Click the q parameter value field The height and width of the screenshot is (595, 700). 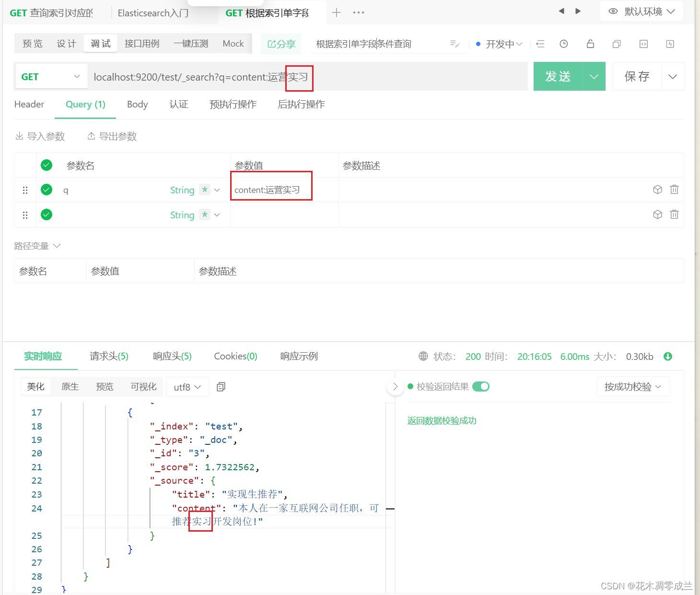pyautogui.click(x=284, y=190)
